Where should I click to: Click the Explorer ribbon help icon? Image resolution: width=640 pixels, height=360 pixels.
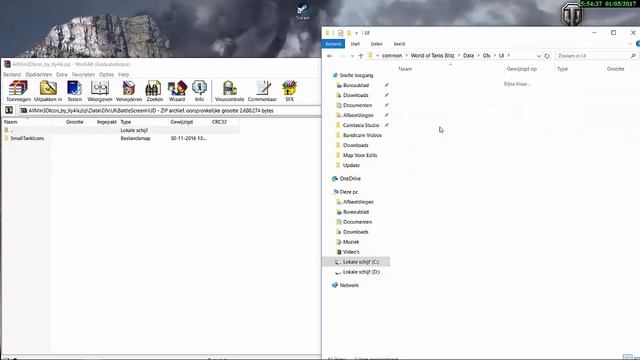point(638,44)
